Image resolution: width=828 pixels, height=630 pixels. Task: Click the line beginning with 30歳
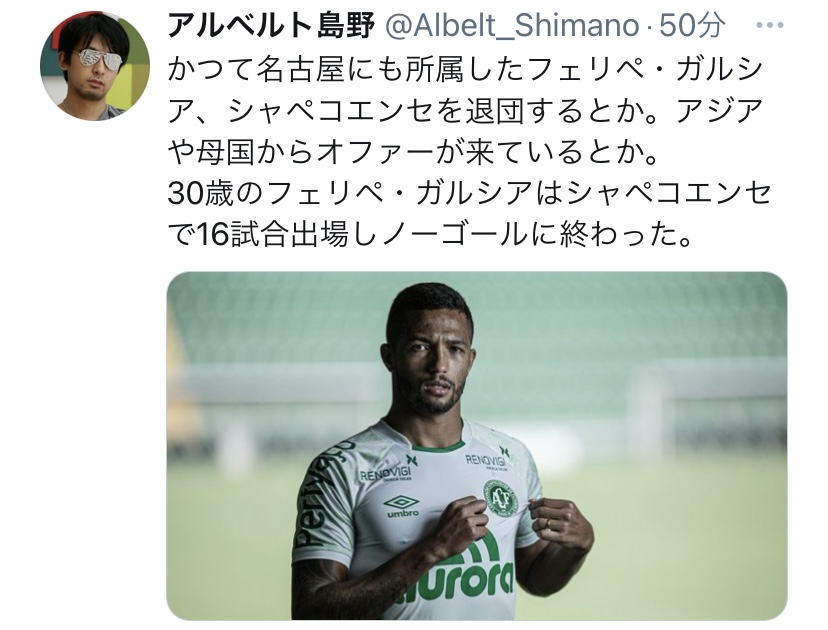tap(470, 194)
